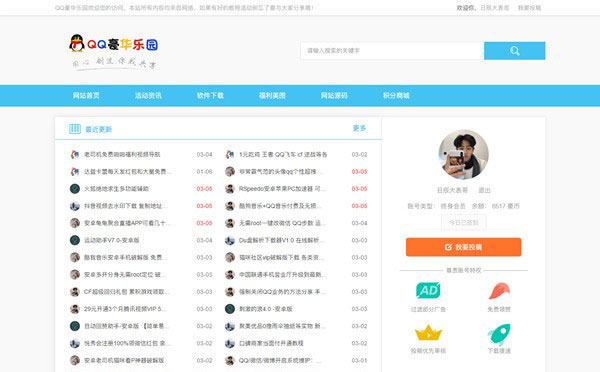The image size is (600, 372).
Task: Click the orange 我要投稿 button
Action: pyautogui.click(x=463, y=247)
